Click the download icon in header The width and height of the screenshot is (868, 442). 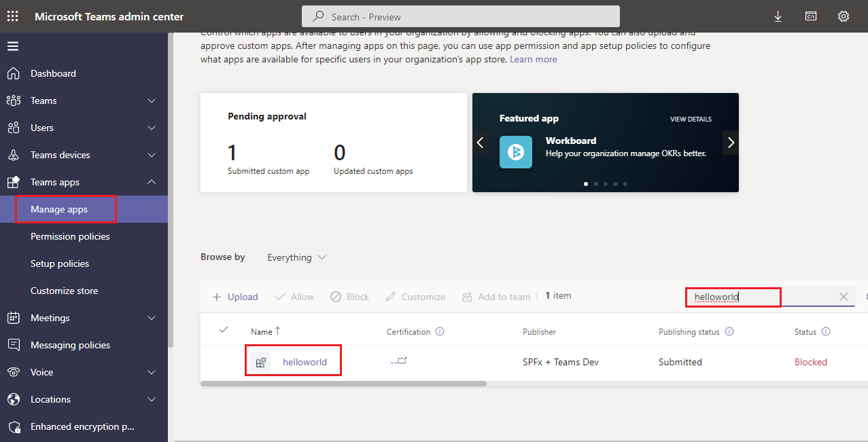778,16
